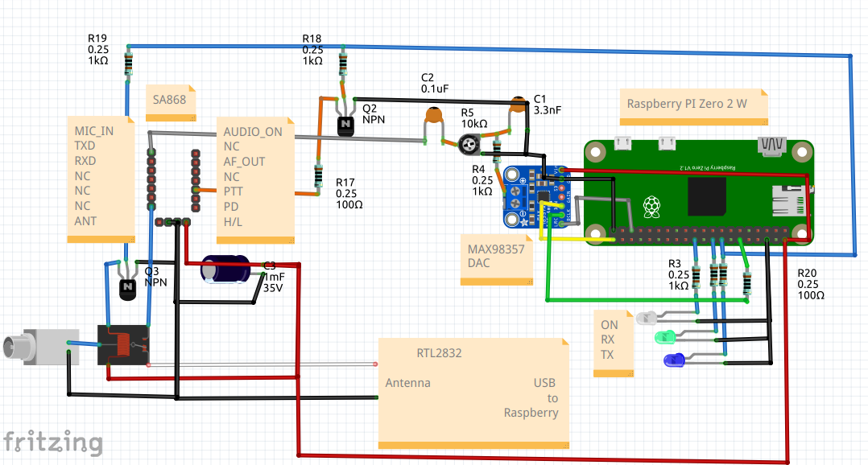Click the white ON LED
The width and height of the screenshot is (868, 465).
point(647,319)
